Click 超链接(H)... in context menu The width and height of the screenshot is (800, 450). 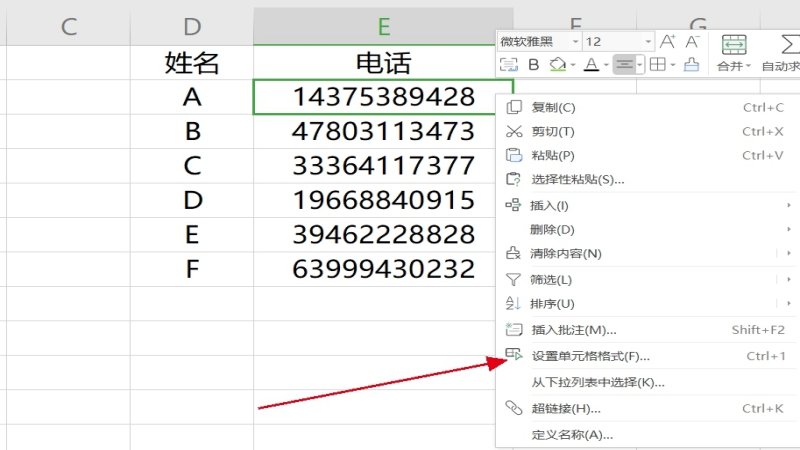coord(565,408)
